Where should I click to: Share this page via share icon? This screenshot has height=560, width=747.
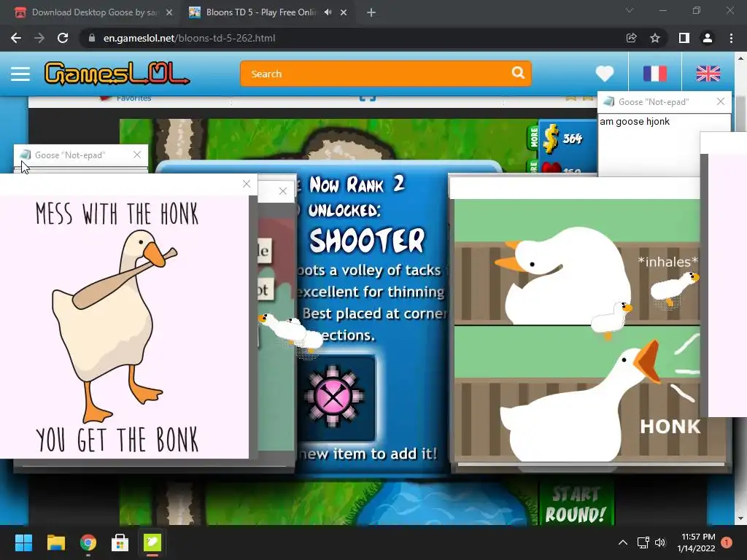coord(631,38)
